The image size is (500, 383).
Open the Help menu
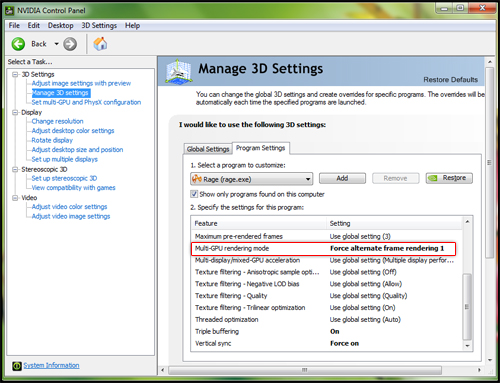(x=132, y=25)
